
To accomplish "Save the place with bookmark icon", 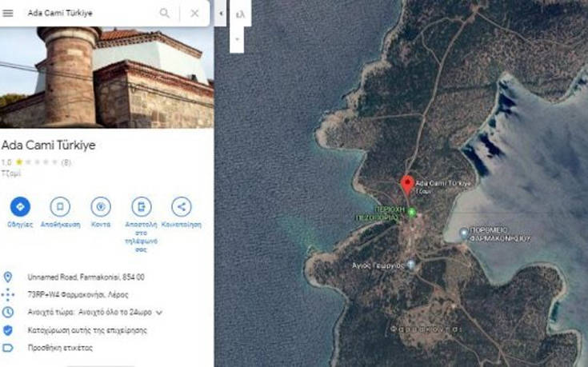I will [x=60, y=206].
